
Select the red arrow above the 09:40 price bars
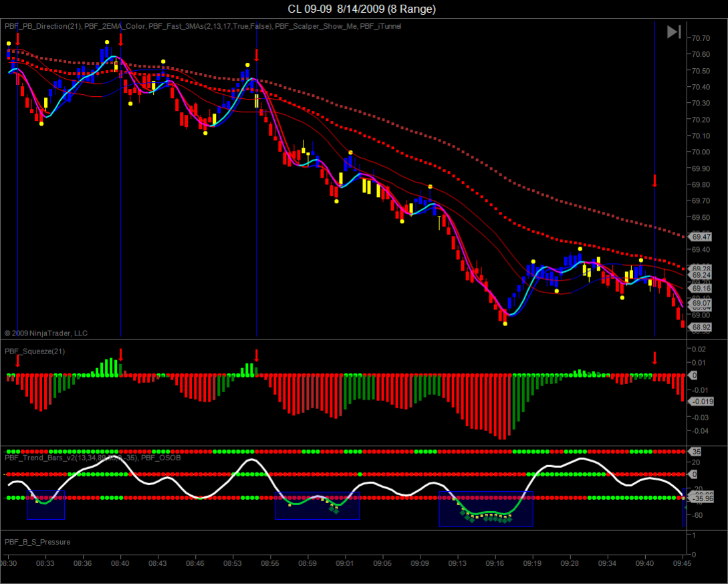click(x=653, y=179)
